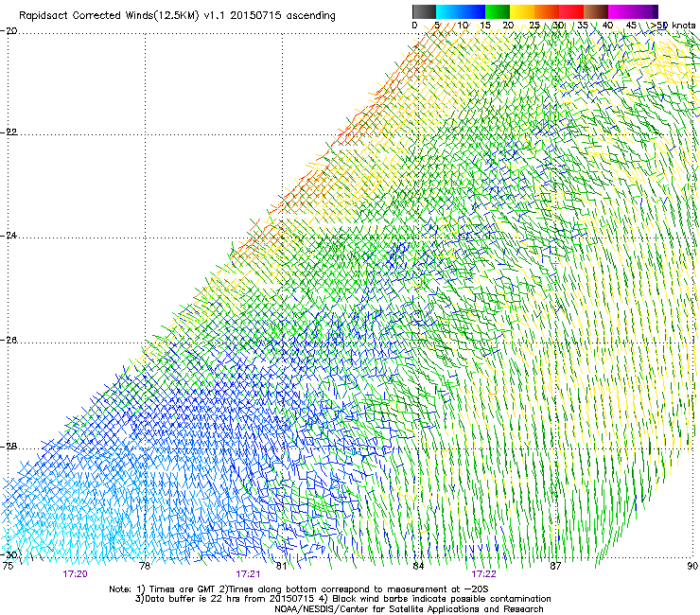
Task: Click the purple time label '17:21'
Action: [248, 574]
